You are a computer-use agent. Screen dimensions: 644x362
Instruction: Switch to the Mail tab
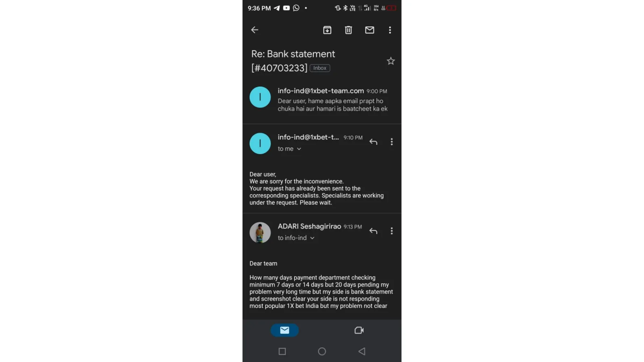point(285,330)
